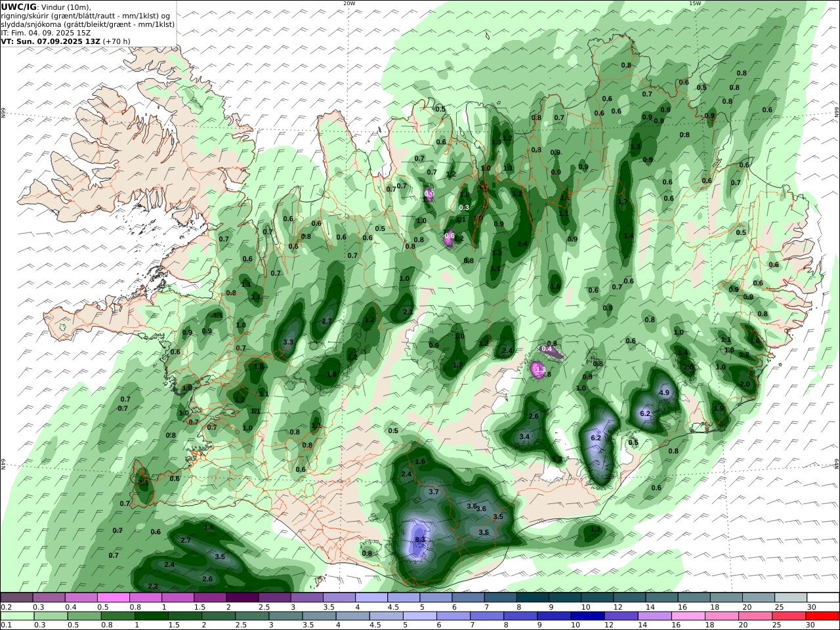Select the dusky purple 0.2–0.3 snow swatch
Image resolution: width=840 pixels, height=630 pixels.
point(16,597)
